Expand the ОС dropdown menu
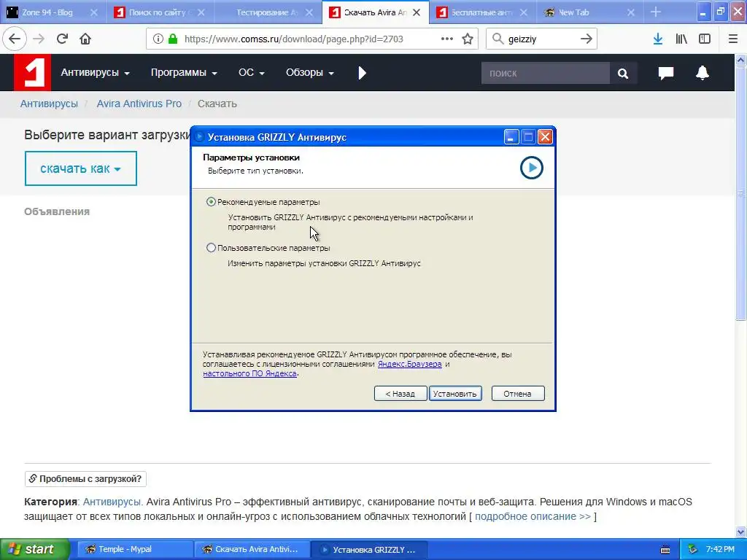The width and height of the screenshot is (747, 560). [x=252, y=72]
